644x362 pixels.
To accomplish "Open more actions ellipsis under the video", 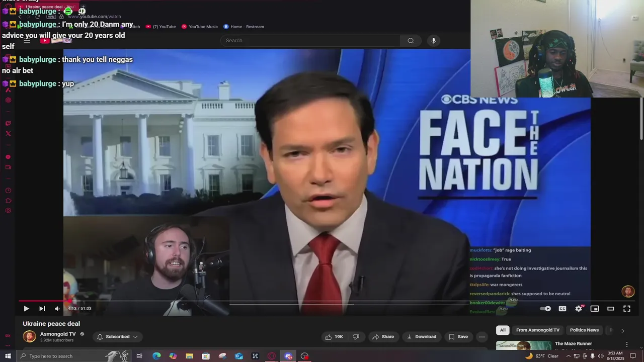I will click(482, 337).
